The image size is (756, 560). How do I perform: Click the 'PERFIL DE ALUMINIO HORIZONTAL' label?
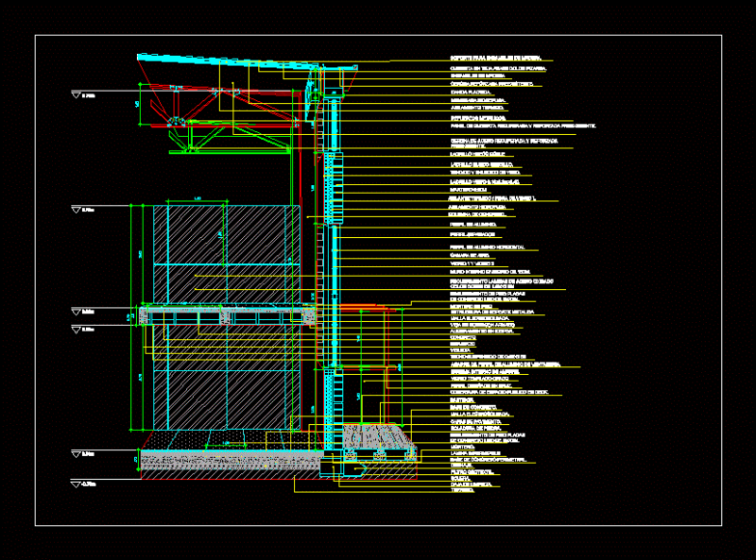point(488,247)
